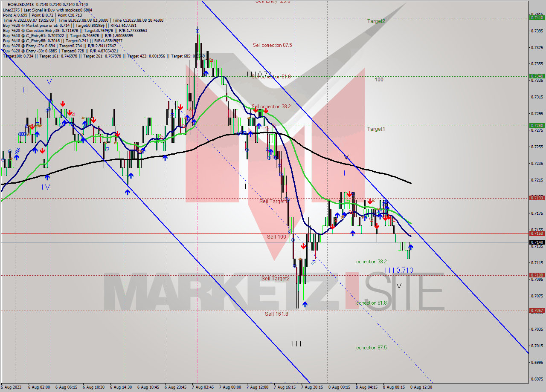The image size is (546, 392).
Task: Click the green 'Target2' label
Action: (376, 21)
